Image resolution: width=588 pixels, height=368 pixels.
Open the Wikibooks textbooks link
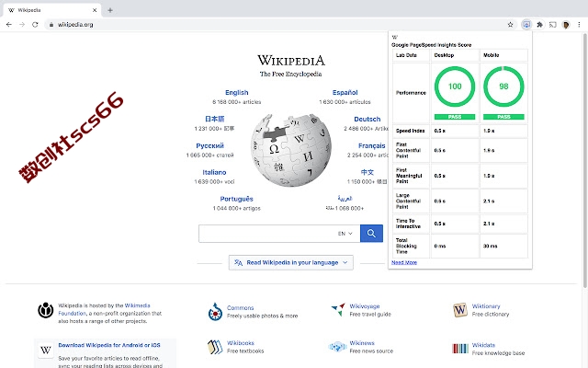(x=241, y=343)
